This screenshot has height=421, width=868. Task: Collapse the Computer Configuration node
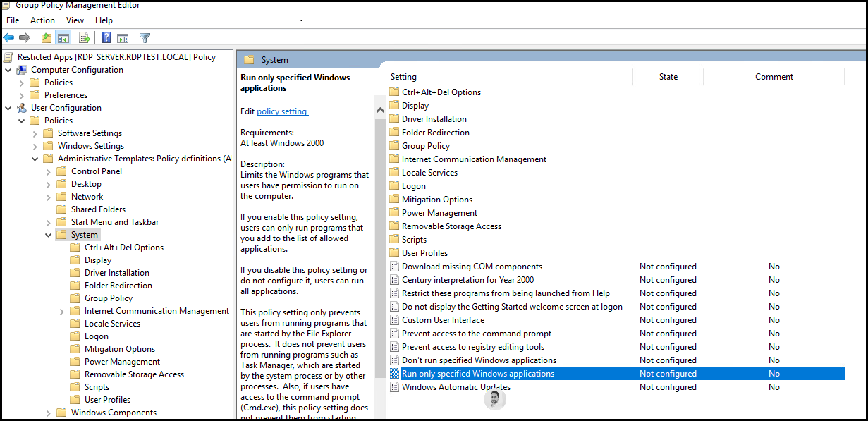(8, 70)
